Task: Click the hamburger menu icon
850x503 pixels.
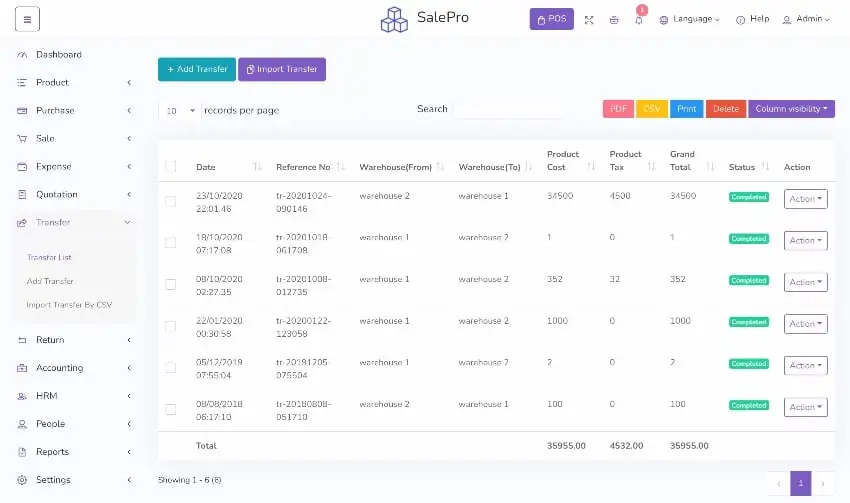Action: [27, 19]
